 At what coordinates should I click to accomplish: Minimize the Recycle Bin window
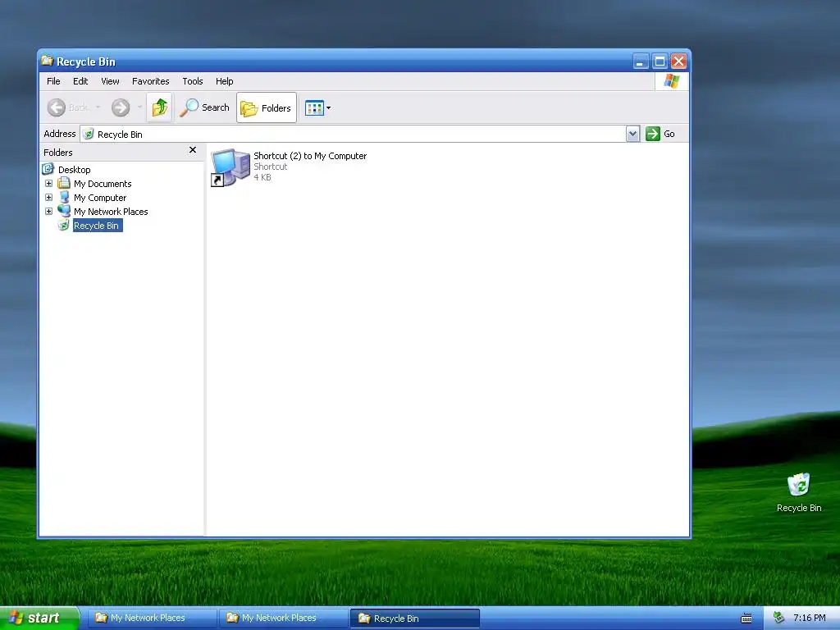pyautogui.click(x=640, y=62)
